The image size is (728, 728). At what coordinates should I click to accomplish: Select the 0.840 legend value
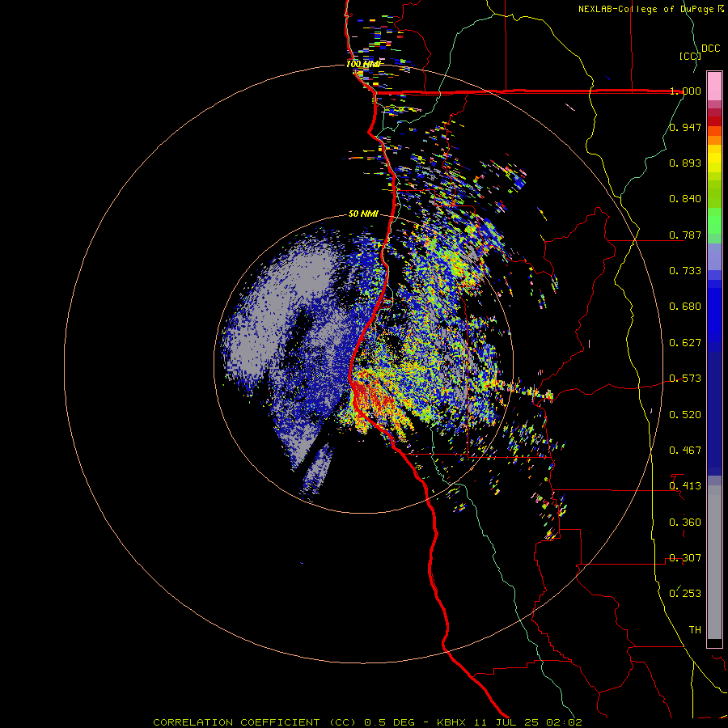(x=685, y=199)
